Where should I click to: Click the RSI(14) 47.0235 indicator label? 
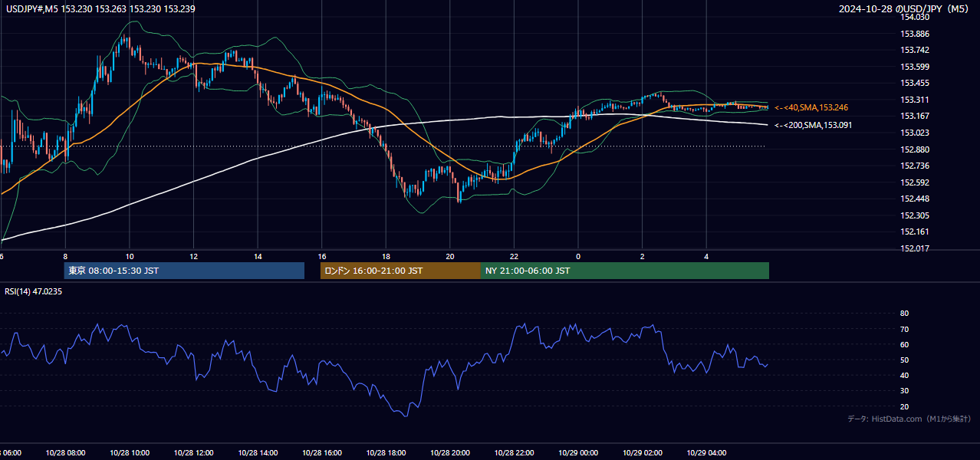pyautogui.click(x=33, y=291)
